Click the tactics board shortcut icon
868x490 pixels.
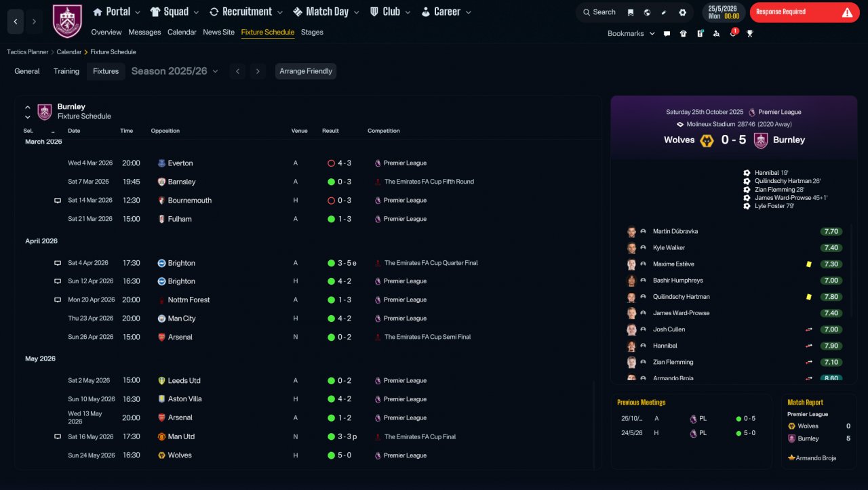tap(700, 33)
